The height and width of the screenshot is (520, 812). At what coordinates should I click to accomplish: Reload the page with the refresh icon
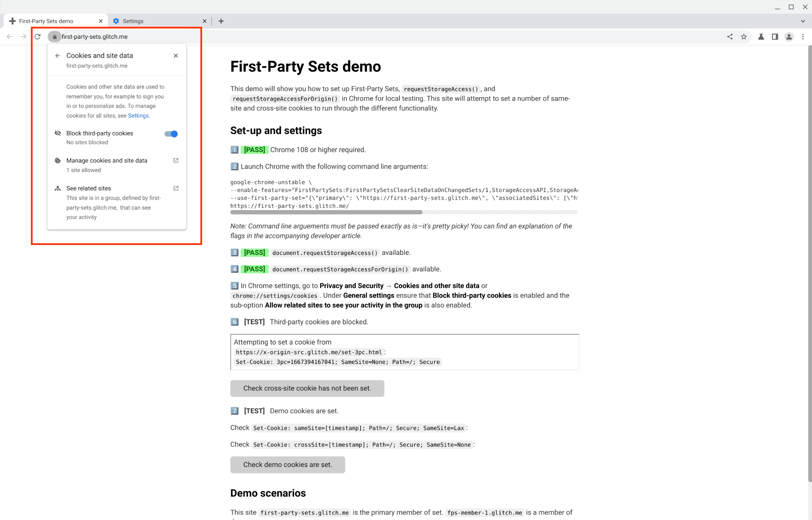click(x=37, y=37)
